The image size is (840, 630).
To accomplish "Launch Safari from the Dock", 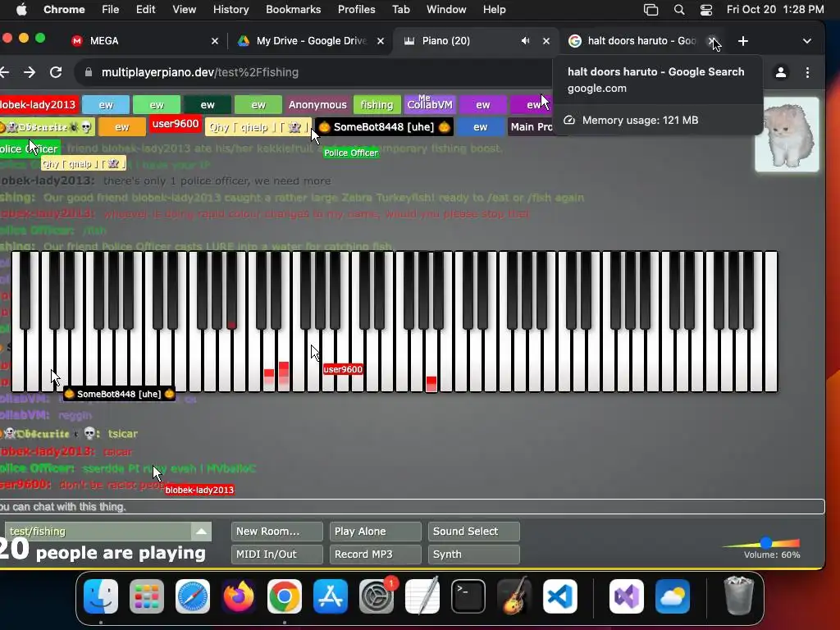I will coord(192,596).
